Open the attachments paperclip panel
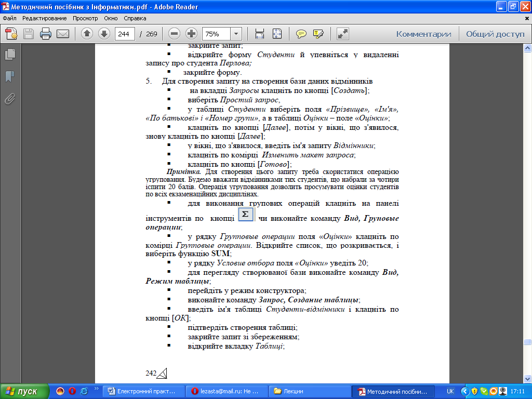The image size is (532, 399). [x=10, y=99]
